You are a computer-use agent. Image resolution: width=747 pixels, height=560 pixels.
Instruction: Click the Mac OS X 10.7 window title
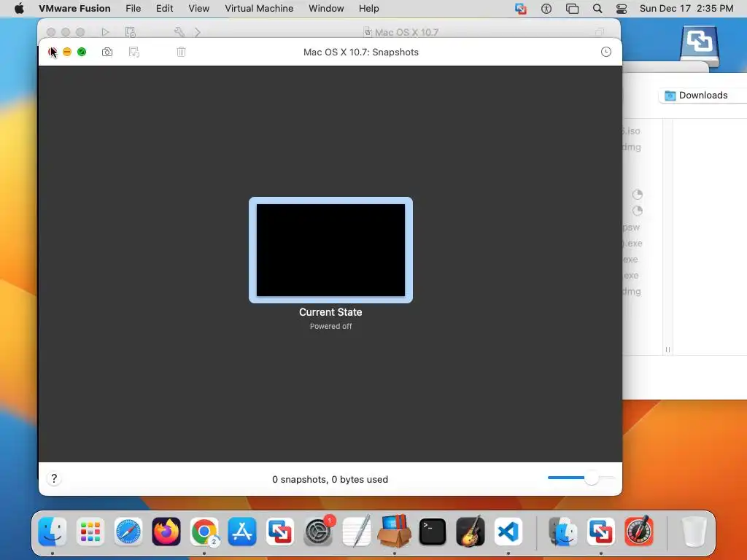(x=406, y=32)
